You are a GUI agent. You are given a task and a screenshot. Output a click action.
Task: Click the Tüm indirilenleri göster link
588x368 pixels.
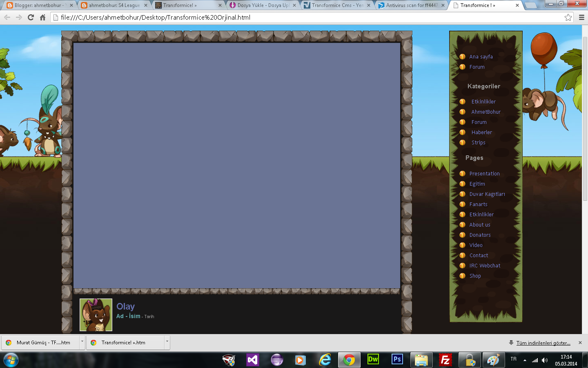[543, 343]
